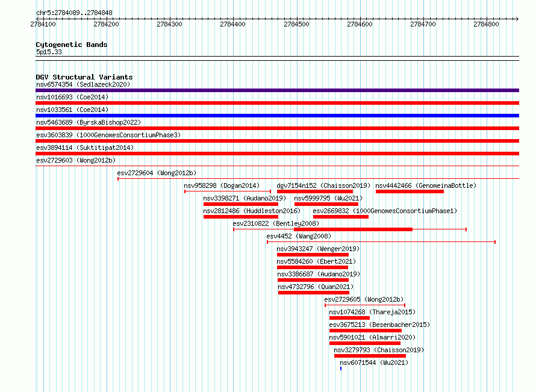536x392 pixels.
Task: Click the Cytogenetic Bands track title
Action: [x=72, y=45]
